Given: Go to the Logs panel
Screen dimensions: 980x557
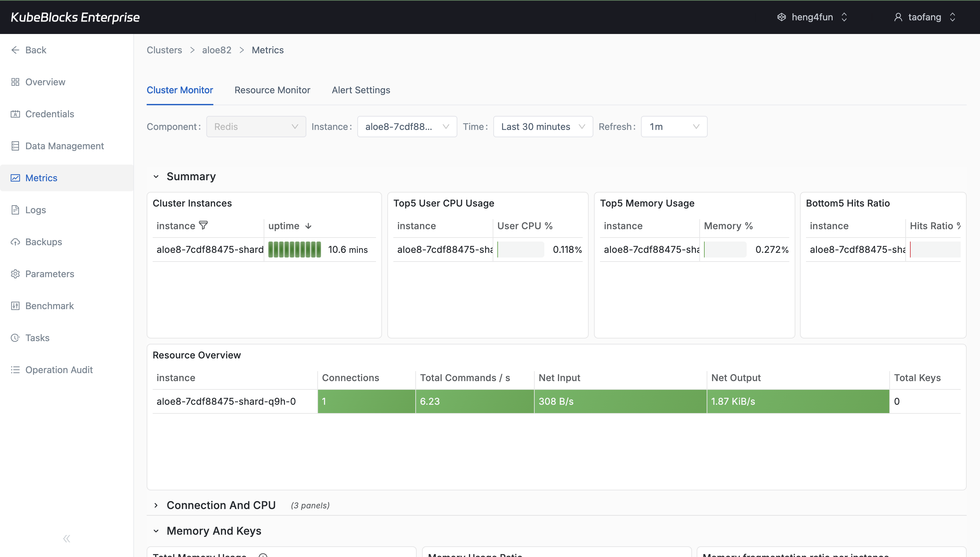Looking at the screenshot, I should [x=35, y=210].
